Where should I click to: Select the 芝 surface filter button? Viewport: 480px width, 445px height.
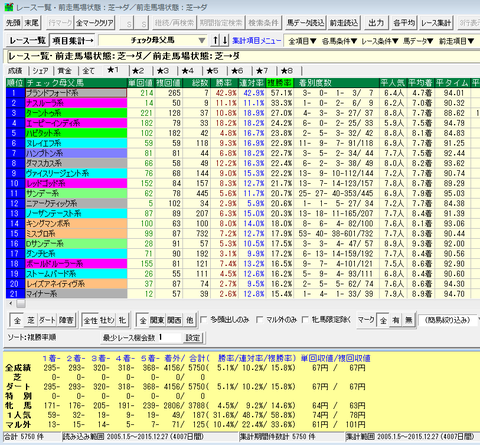click(x=31, y=320)
